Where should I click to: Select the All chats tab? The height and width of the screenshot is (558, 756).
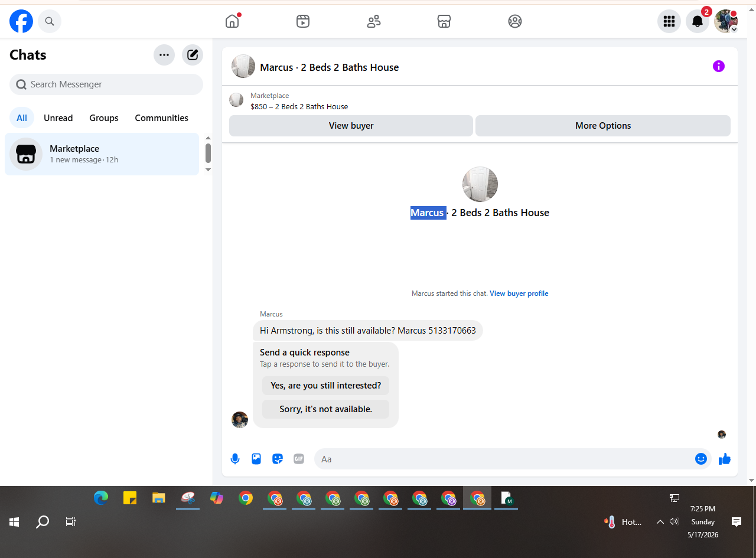(22, 118)
